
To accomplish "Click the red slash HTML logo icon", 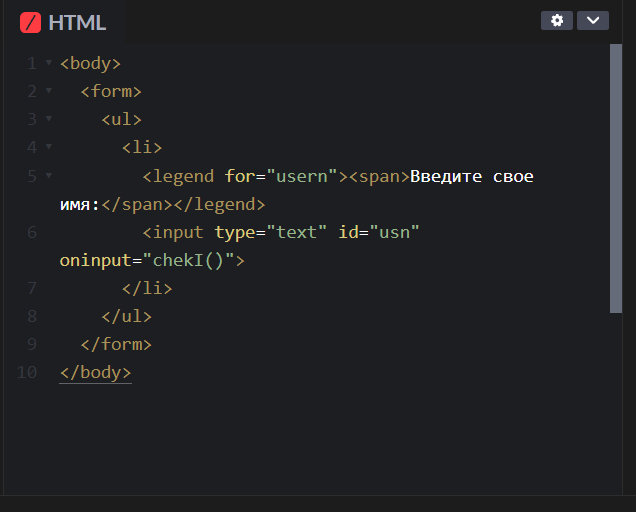I will pos(30,22).
